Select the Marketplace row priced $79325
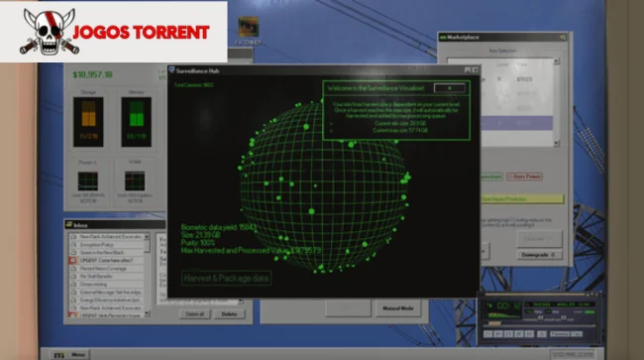 tap(516, 79)
